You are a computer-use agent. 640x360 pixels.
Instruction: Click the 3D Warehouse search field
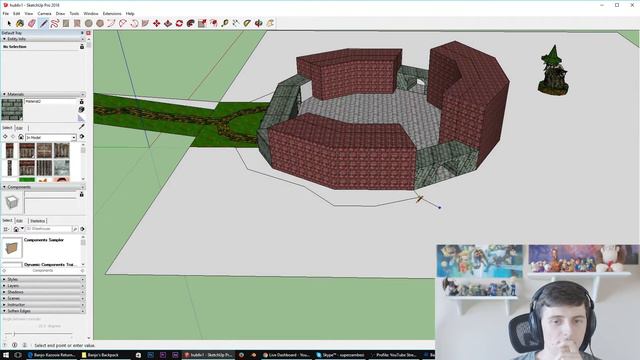pyautogui.click(x=48, y=229)
